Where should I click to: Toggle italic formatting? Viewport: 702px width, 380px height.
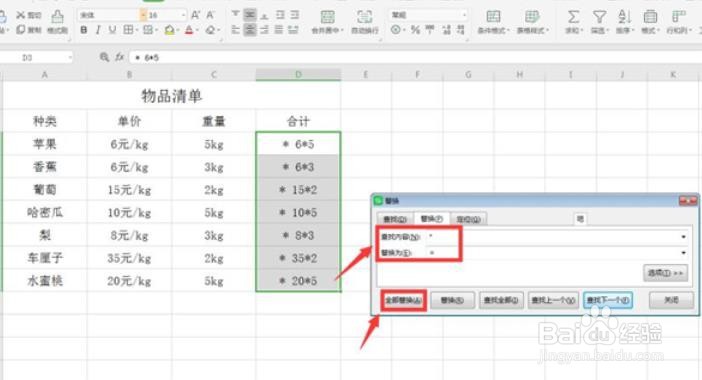coord(98,30)
